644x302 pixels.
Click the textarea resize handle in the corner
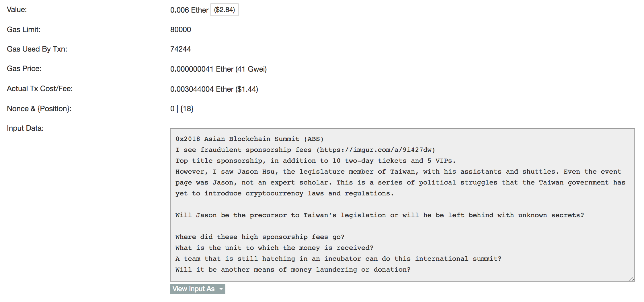click(631, 279)
